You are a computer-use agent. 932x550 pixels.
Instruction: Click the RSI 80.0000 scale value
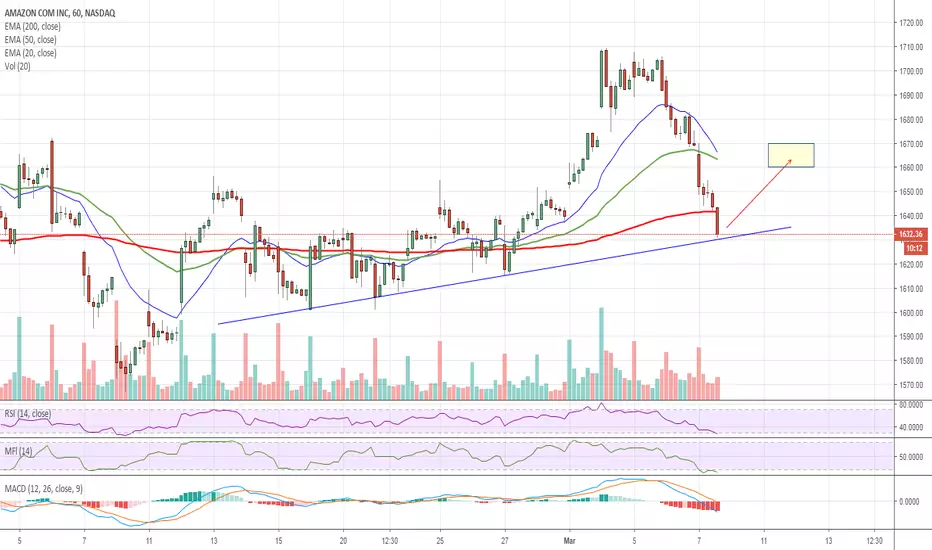point(911,404)
